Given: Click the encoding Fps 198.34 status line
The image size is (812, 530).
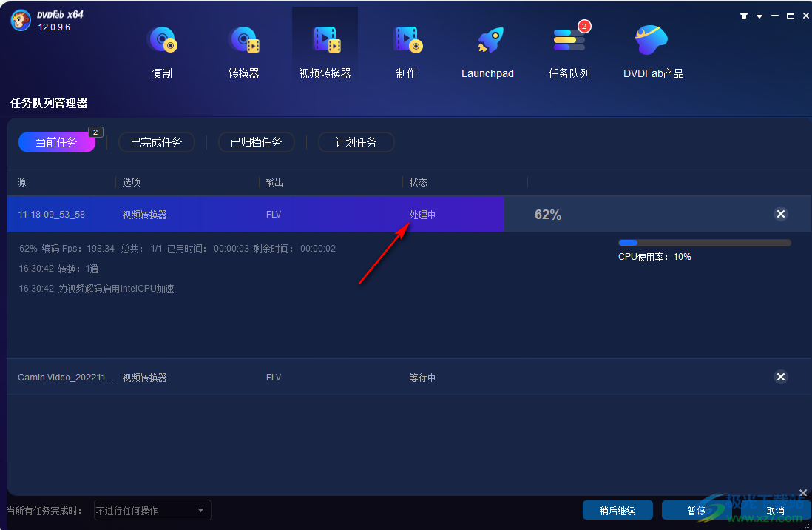Looking at the screenshot, I should click(177, 249).
